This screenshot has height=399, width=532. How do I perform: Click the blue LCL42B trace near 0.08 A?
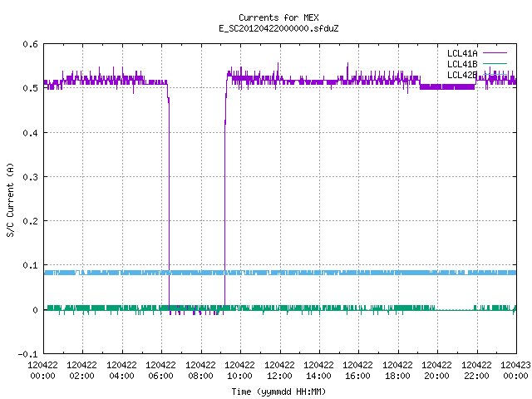coord(280,273)
